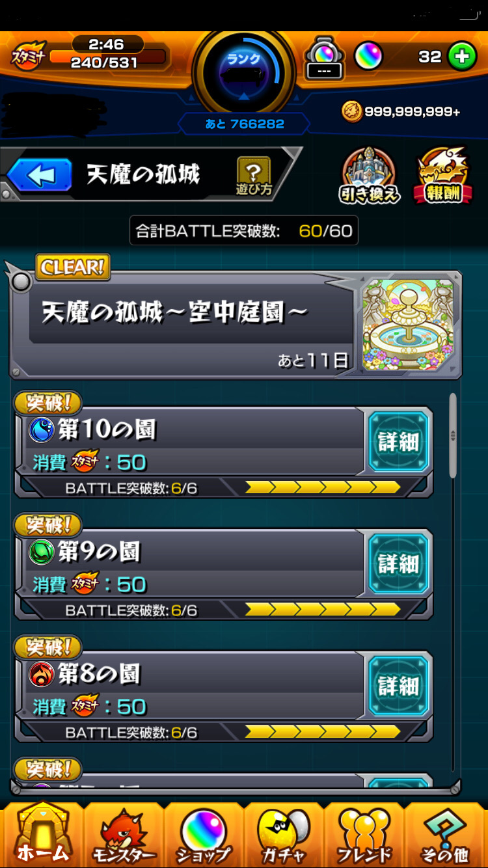Open the フレンド tab
Viewport: 488px width, 868px height.
coord(364,835)
